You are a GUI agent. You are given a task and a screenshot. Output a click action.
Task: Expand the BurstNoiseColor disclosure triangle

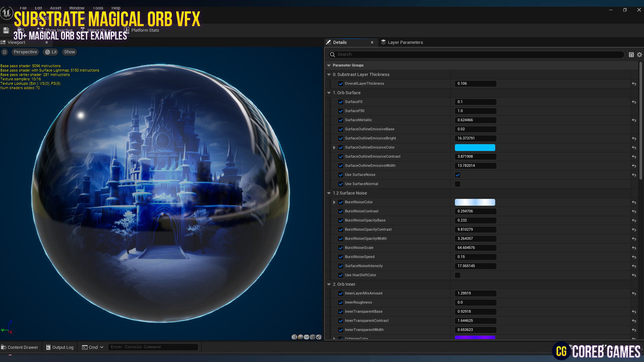[x=334, y=202]
